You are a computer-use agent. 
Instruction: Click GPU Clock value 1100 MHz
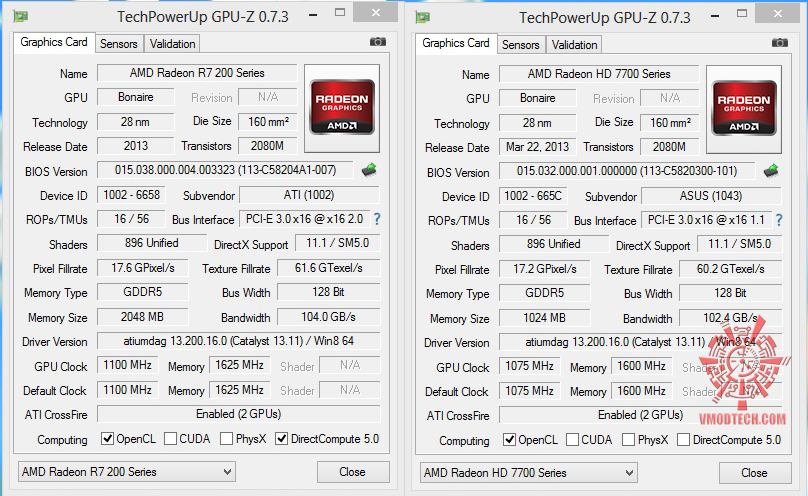(127, 365)
